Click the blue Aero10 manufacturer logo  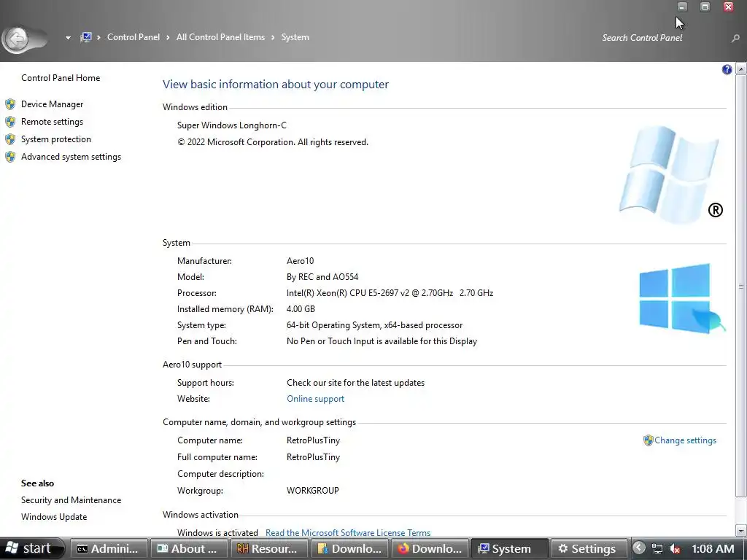682,298
